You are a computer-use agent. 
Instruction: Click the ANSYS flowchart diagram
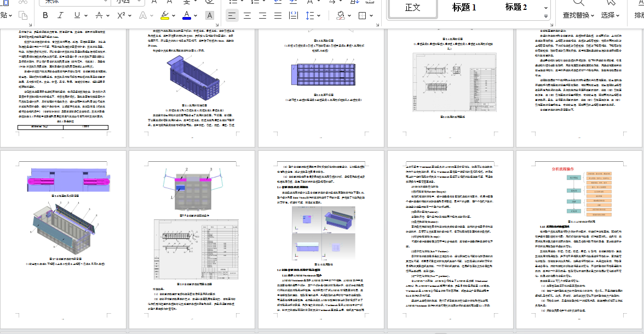(x=590, y=195)
